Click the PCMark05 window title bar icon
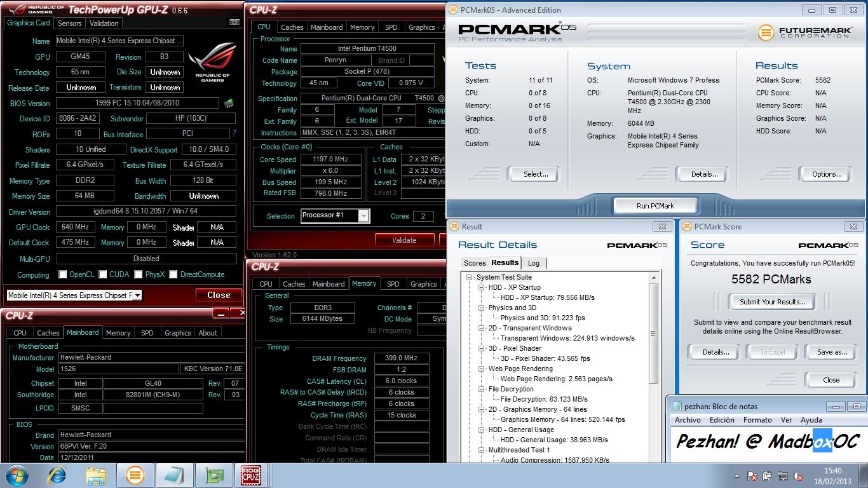Image resolution: width=868 pixels, height=488 pixels. pyautogui.click(x=452, y=10)
